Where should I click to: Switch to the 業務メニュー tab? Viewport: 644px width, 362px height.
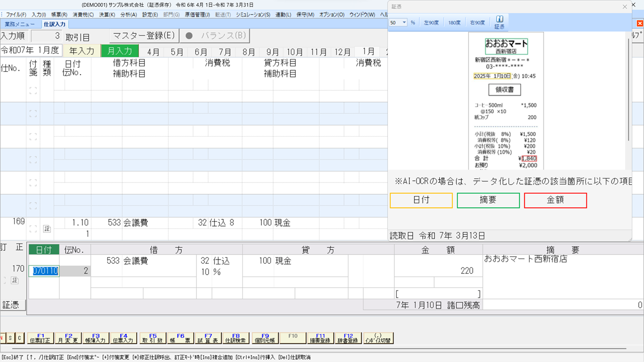point(20,24)
